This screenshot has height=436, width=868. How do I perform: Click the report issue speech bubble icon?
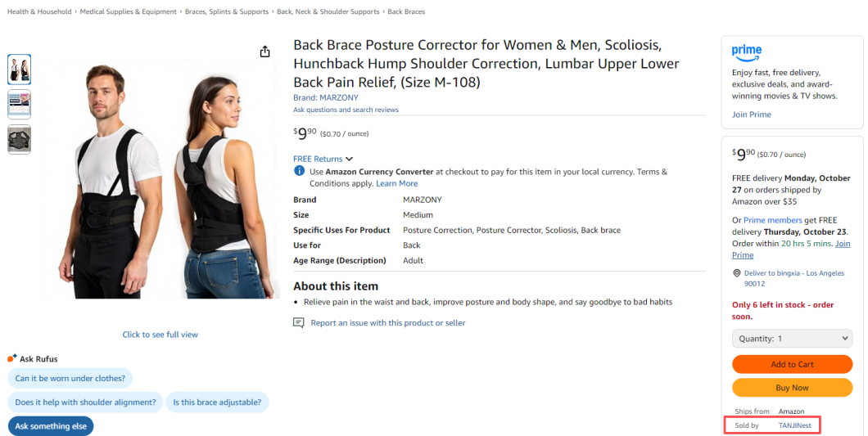click(x=299, y=323)
